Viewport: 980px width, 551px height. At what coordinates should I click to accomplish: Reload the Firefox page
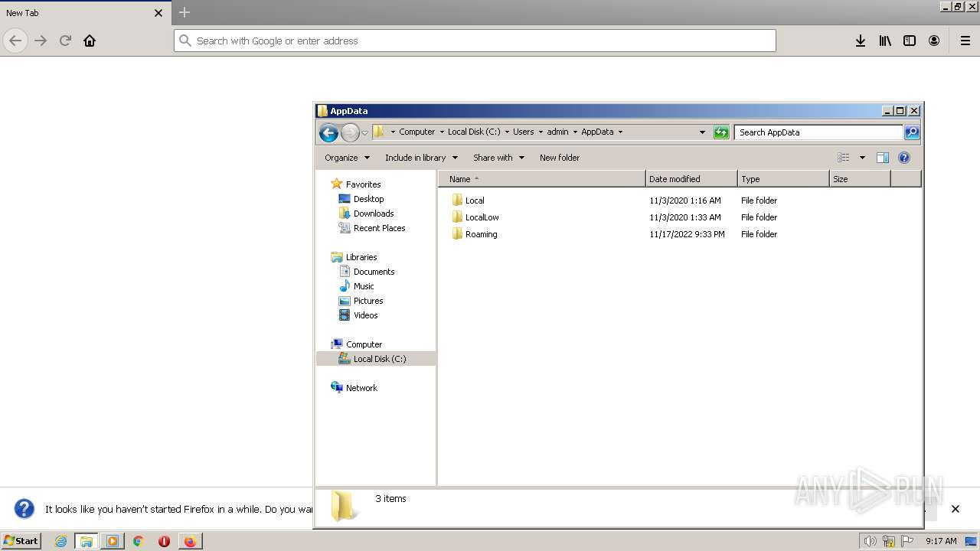[65, 41]
